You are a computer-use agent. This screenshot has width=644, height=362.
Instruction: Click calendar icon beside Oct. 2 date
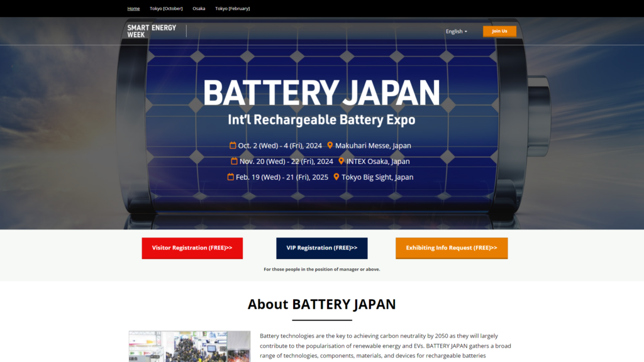tap(233, 145)
